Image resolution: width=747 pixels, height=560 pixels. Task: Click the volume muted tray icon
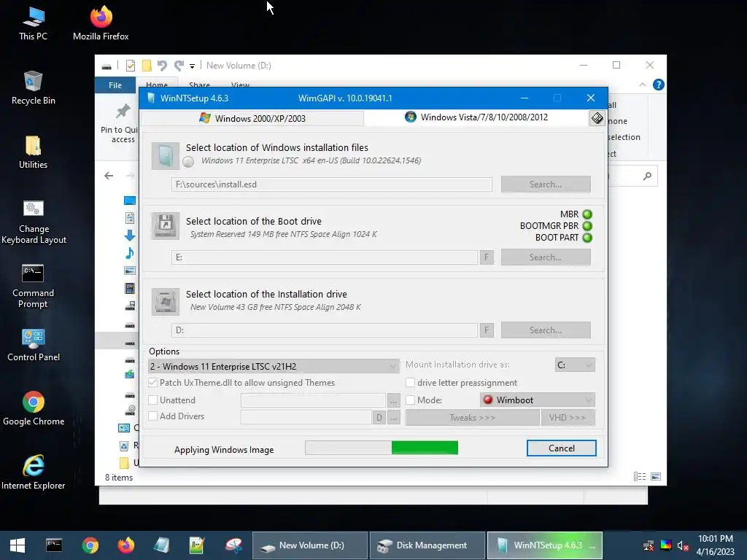click(x=683, y=545)
